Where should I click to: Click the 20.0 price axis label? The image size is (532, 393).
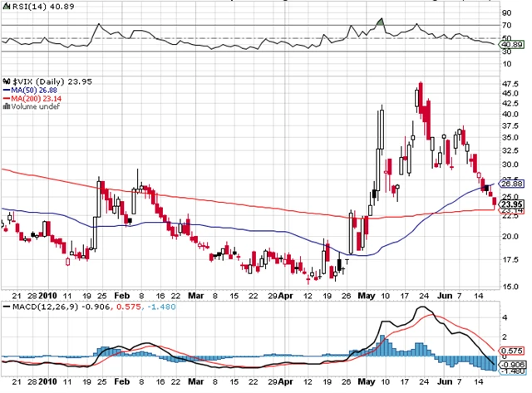510,236
